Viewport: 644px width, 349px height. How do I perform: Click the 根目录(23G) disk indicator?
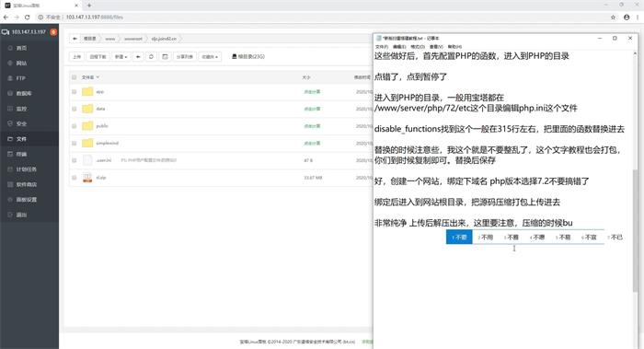[248, 56]
